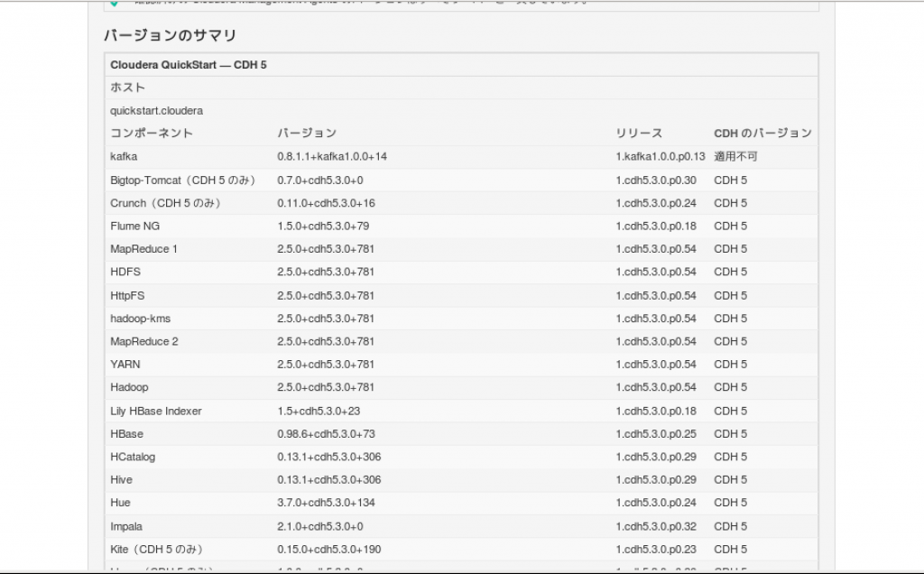Select the Hive component cell
The height and width of the screenshot is (574, 924).
point(122,480)
